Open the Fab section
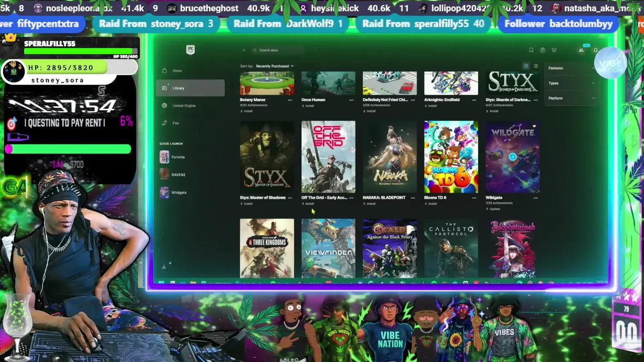The height and width of the screenshot is (362, 644). (x=190, y=123)
